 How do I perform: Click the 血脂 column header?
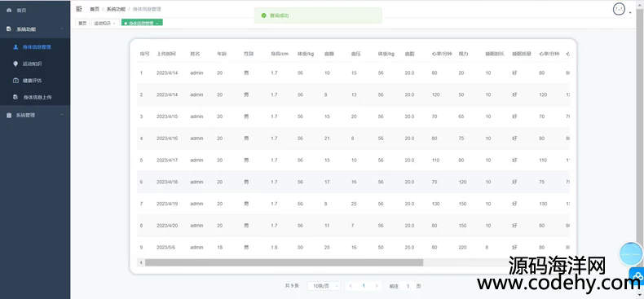pyautogui.click(x=409, y=54)
